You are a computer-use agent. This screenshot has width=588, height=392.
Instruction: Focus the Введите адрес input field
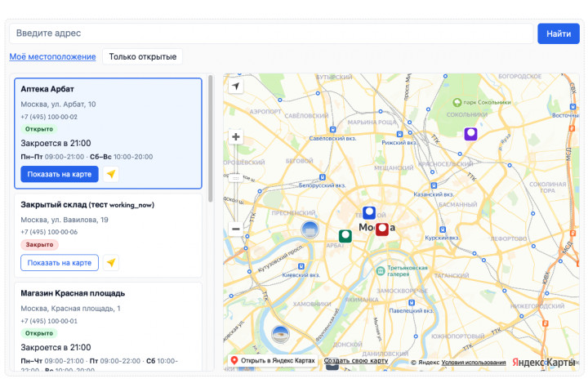(271, 33)
